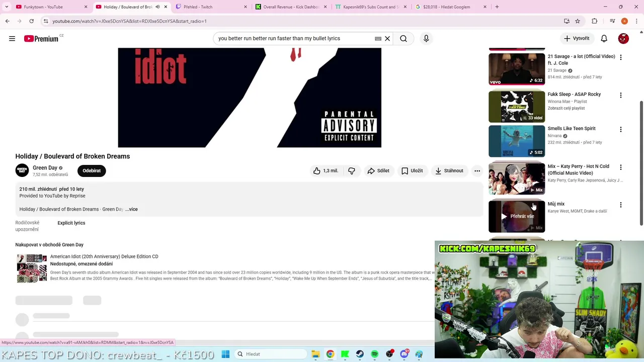Open the tab search dropdown arrow
The width and height of the screenshot is (644, 362).
point(6,7)
